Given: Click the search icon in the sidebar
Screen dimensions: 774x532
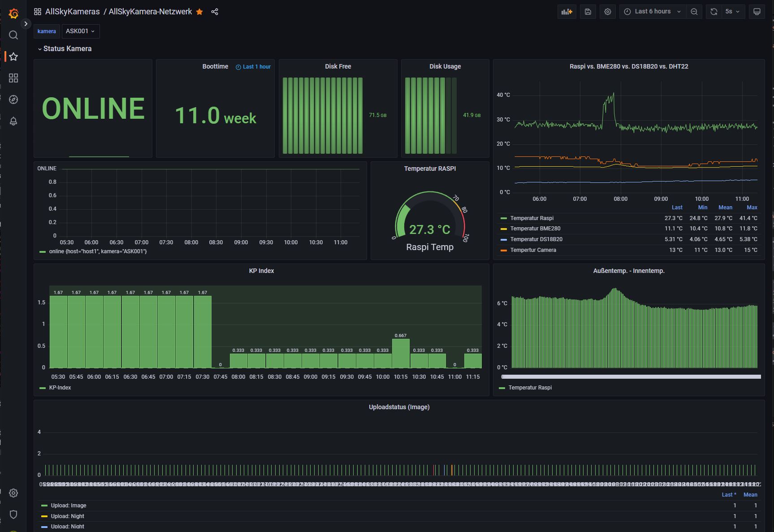Looking at the screenshot, I should point(13,35).
